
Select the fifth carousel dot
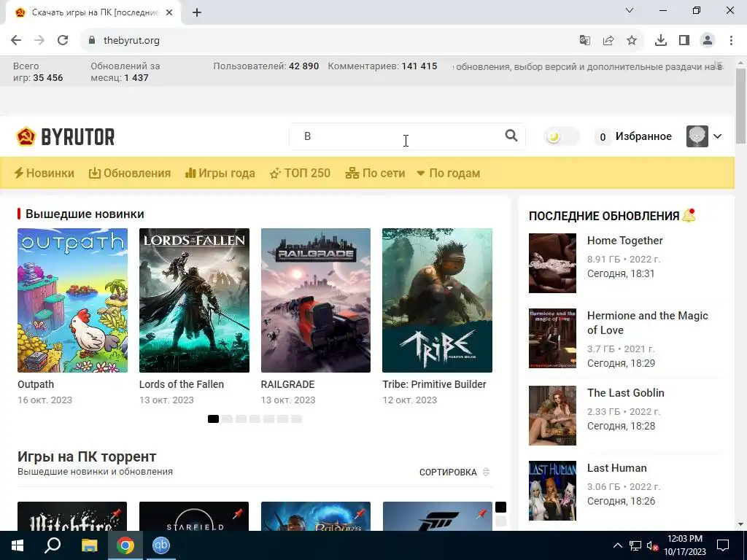[268, 419]
